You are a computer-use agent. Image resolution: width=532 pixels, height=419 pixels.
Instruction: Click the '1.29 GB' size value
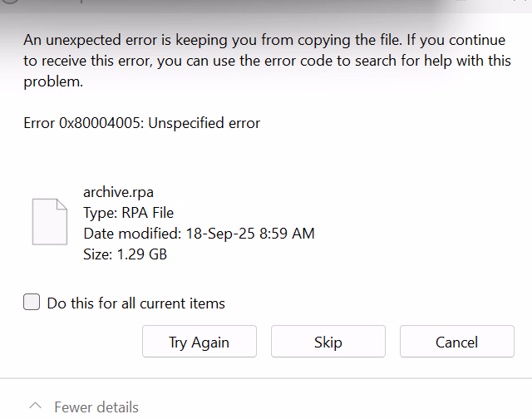141,254
